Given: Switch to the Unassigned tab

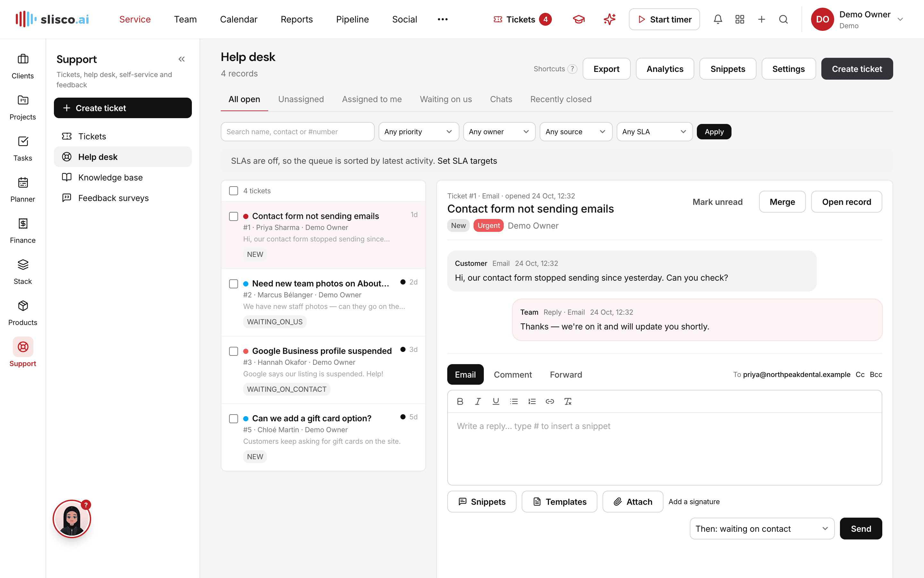Looking at the screenshot, I should (x=301, y=100).
